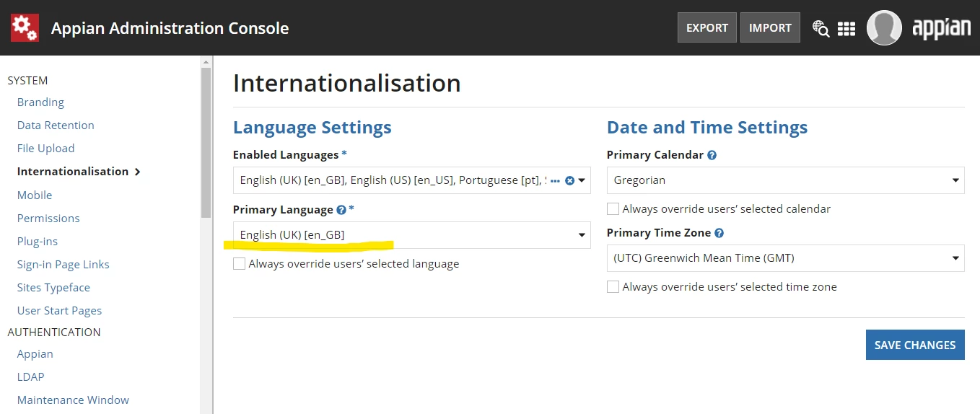Open User Start Pages

pyautogui.click(x=59, y=311)
